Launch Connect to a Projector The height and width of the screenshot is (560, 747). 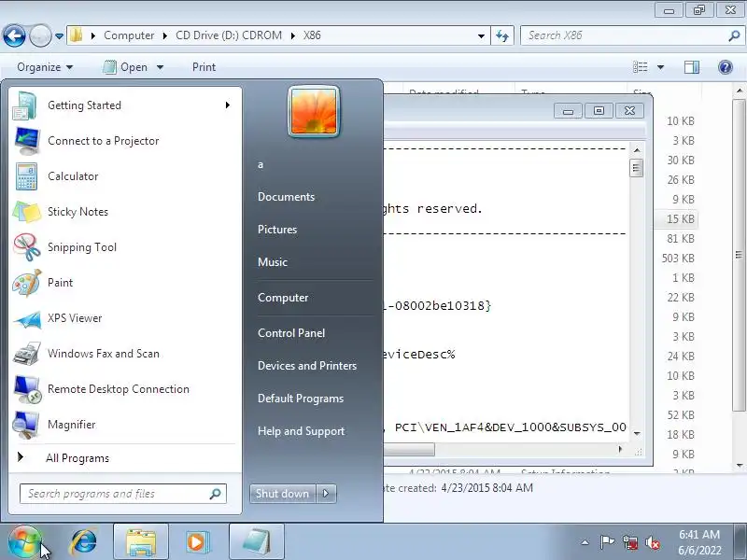(125, 141)
